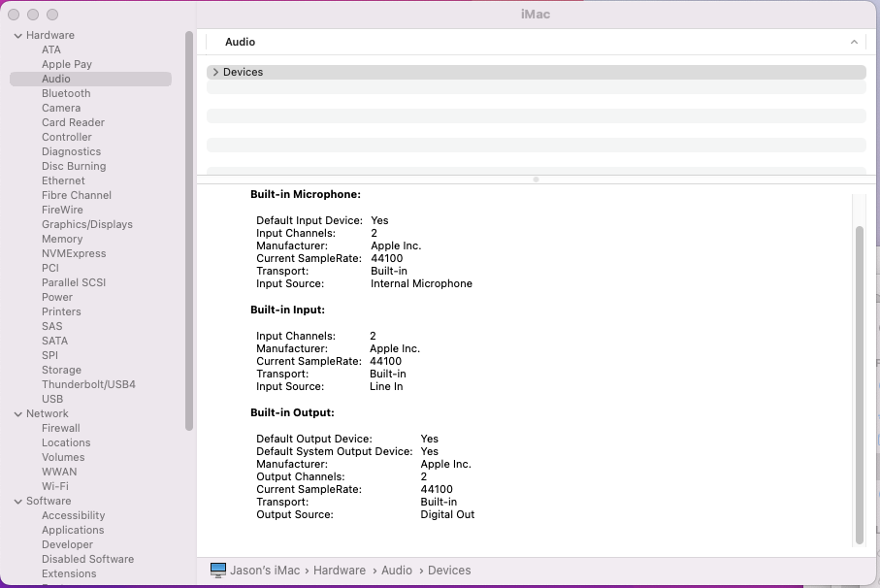This screenshot has width=880, height=588.
Task: Click the Internal Microphone value
Action: point(421,283)
